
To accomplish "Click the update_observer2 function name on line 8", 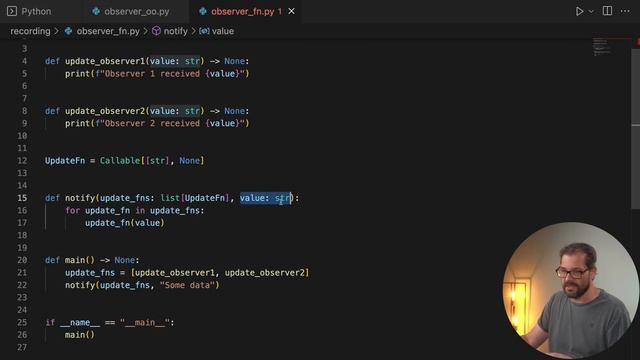I will [105, 111].
